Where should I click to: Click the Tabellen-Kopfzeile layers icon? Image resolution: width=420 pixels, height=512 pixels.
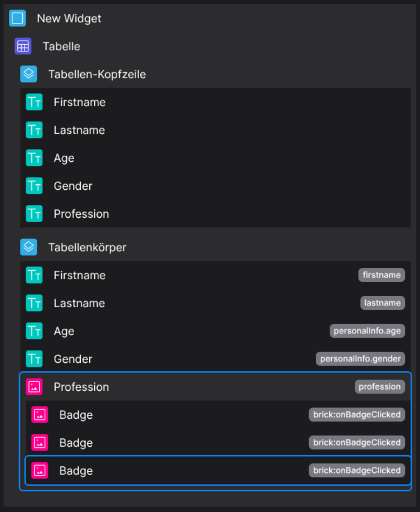click(28, 74)
